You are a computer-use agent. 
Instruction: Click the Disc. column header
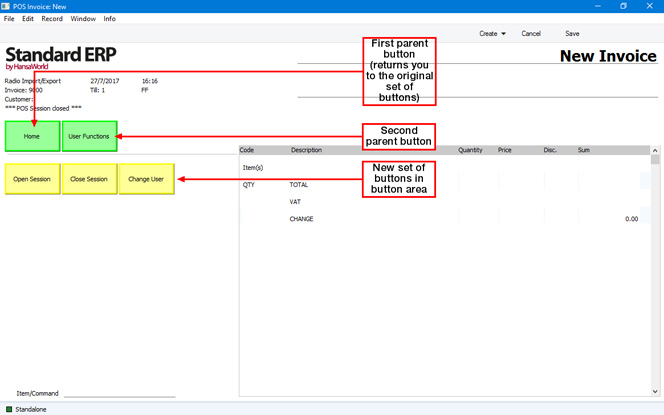(x=550, y=150)
